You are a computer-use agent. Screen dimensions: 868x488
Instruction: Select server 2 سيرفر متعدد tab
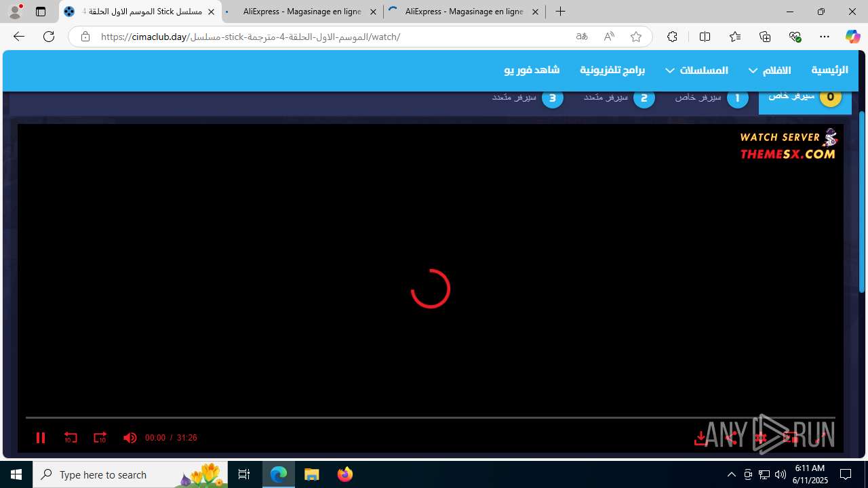(x=619, y=99)
